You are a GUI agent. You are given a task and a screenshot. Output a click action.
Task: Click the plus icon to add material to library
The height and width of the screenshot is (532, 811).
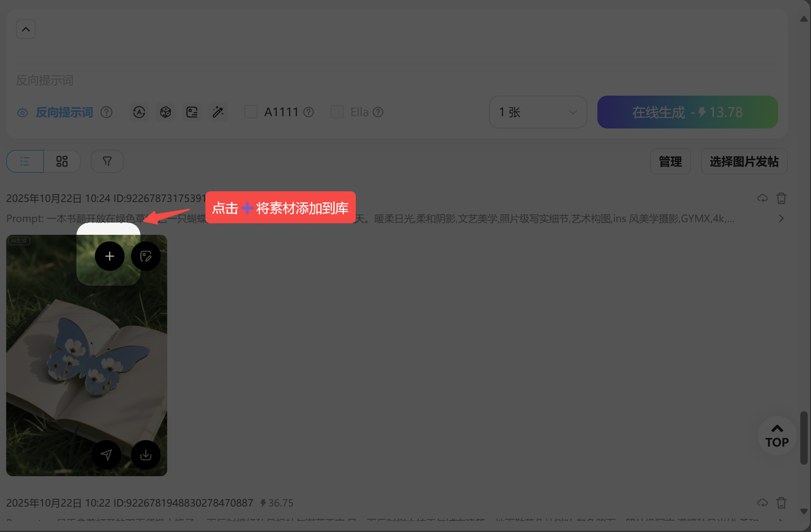coord(110,256)
